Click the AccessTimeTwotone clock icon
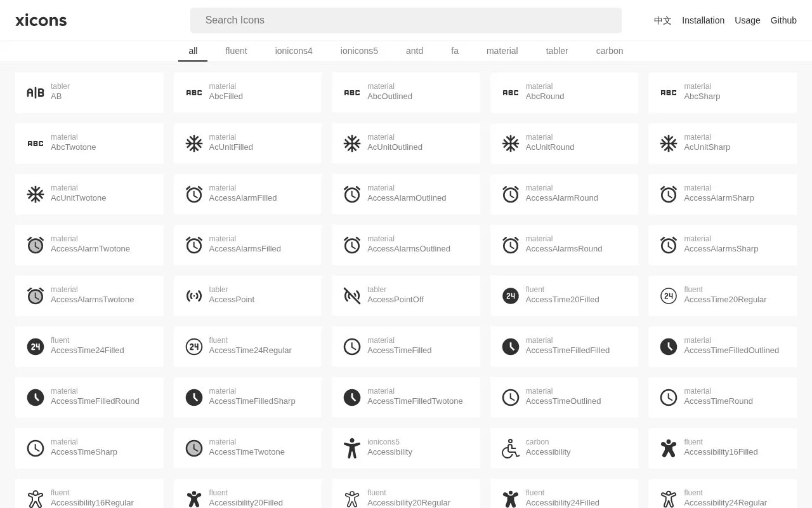 pyautogui.click(x=194, y=448)
